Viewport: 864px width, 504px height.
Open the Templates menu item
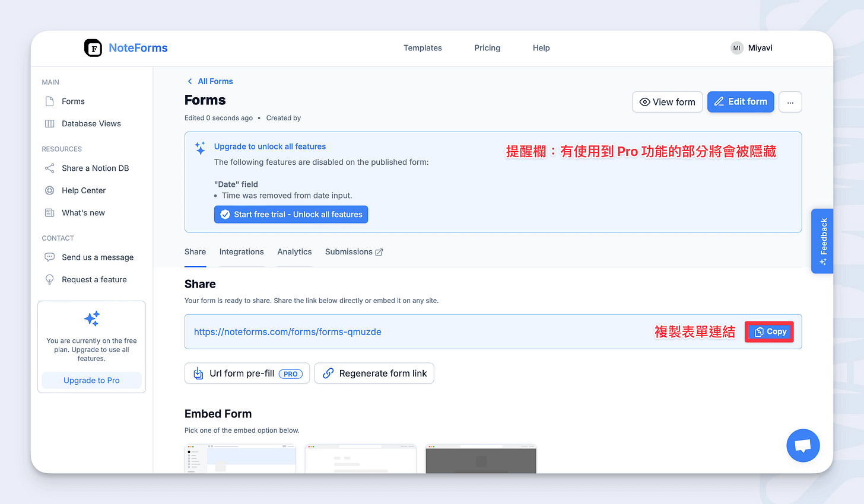(x=423, y=48)
